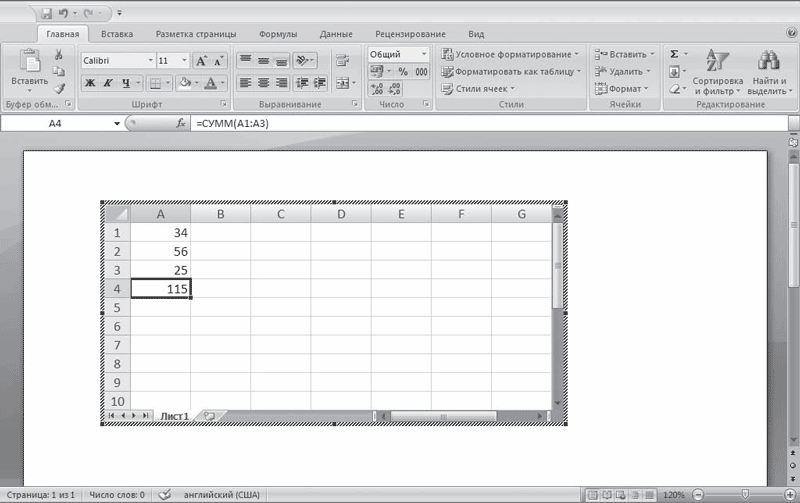Align text to bottom of cell
The height and width of the screenshot is (503, 800).
coord(282,60)
